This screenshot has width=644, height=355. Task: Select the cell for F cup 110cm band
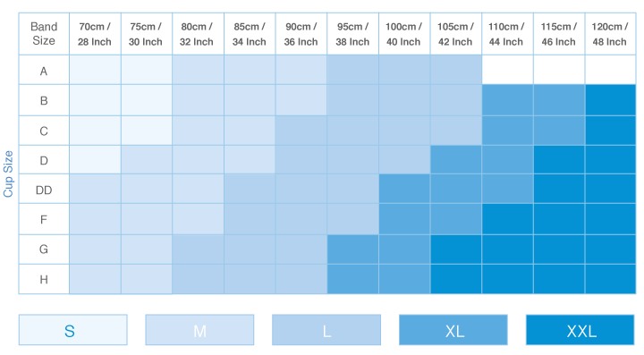coord(508,219)
